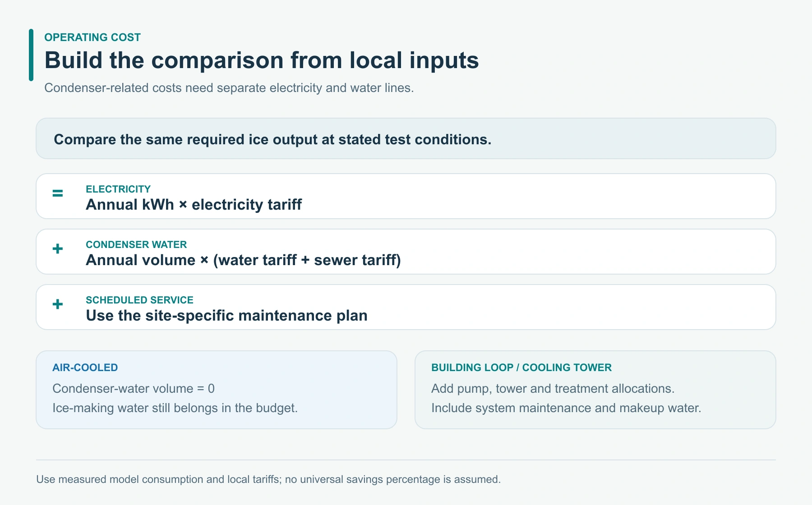Select the 'OPERATING COST' heading label
The width and height of the screenshot is (812, 505).
click(92, 37)
